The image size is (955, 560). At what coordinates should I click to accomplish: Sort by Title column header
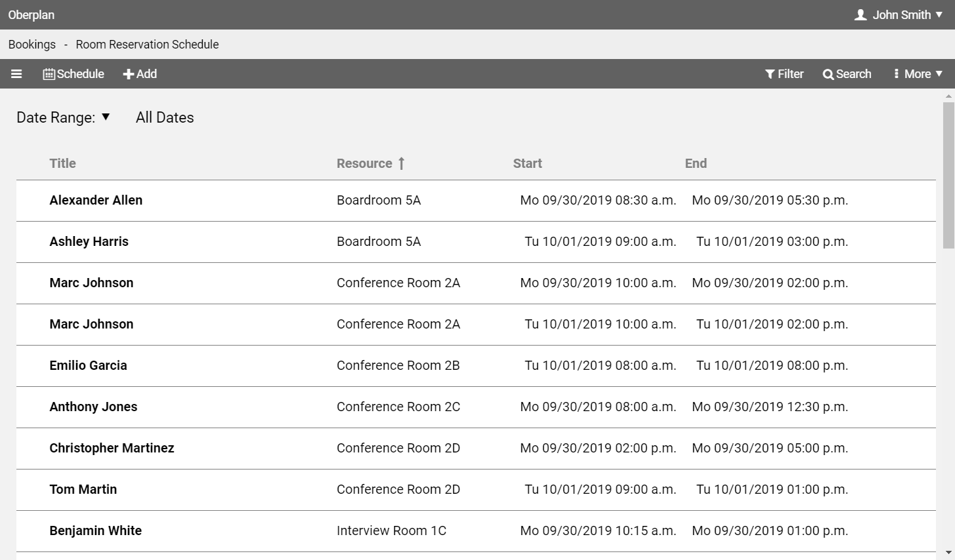pyautogui.click(x=63, y=163)
